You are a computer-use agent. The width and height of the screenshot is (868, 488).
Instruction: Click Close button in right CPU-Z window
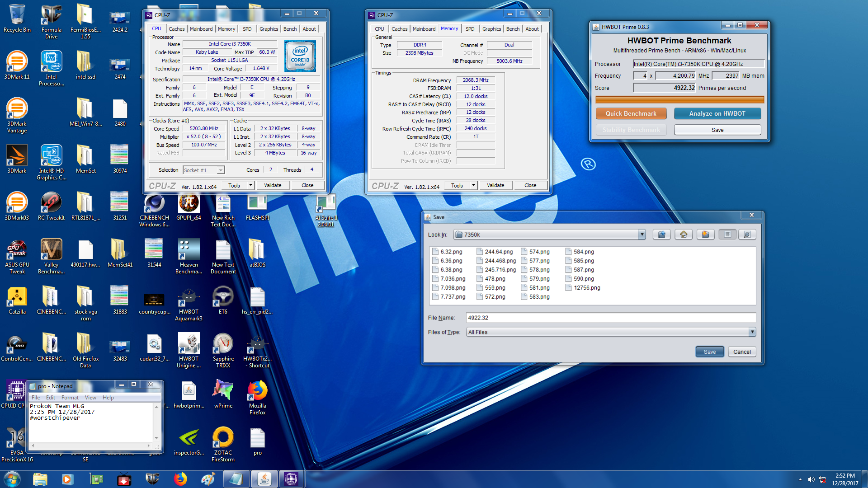pos(530,185)
